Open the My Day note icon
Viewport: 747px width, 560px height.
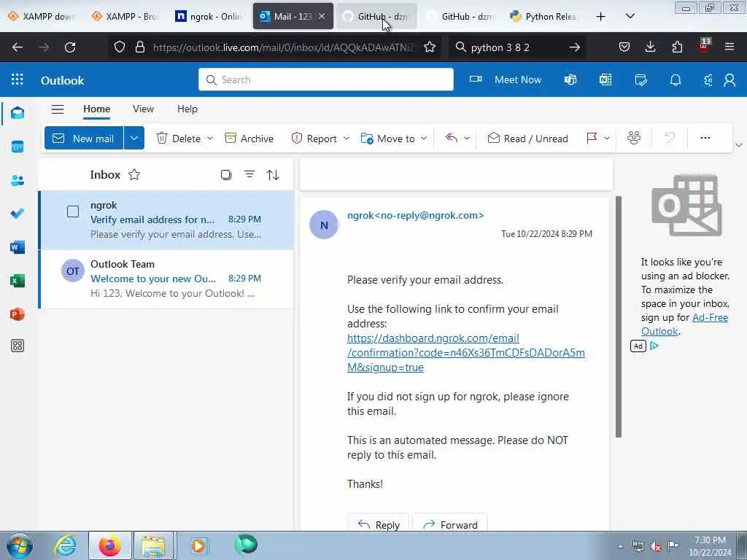(640, 79)
